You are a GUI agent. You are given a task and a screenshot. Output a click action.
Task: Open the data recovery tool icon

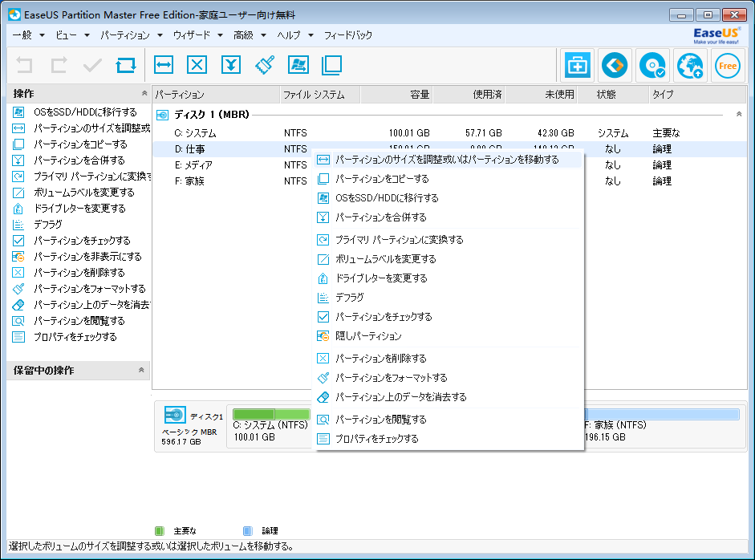[x=615, y=65]
